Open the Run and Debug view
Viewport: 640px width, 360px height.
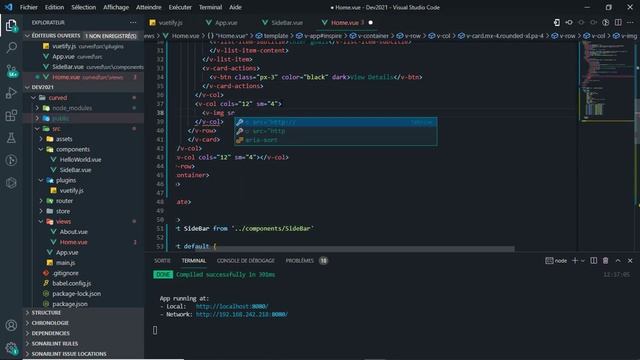[11, 93]
